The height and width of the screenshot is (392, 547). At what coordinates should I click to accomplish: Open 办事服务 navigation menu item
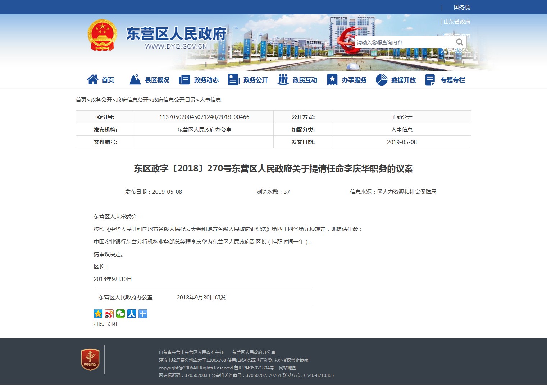point(347,80)
